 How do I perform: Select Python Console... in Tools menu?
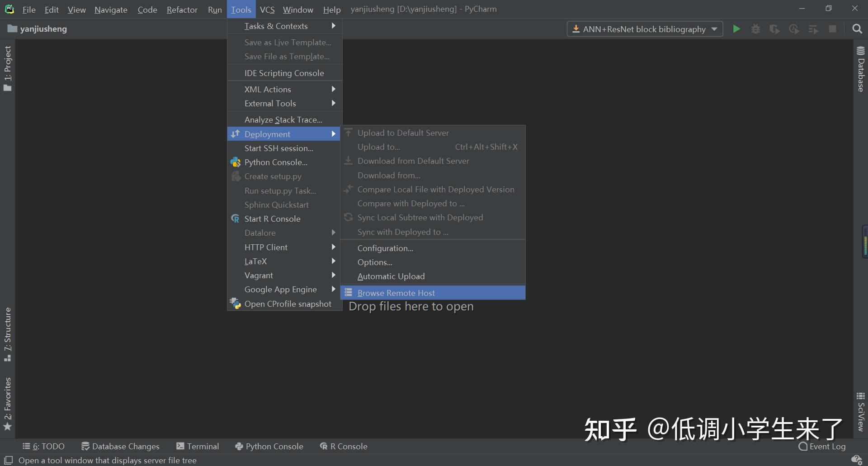coord(284,162)
